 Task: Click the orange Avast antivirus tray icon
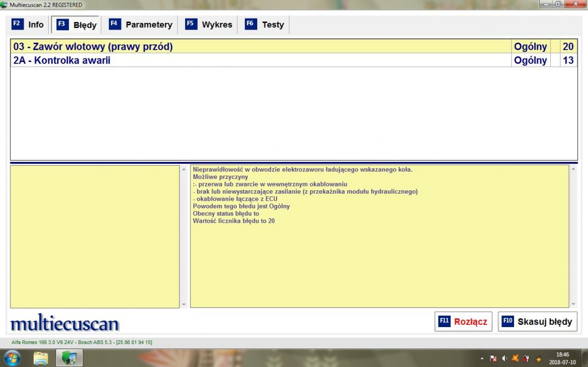pos(515,358)
